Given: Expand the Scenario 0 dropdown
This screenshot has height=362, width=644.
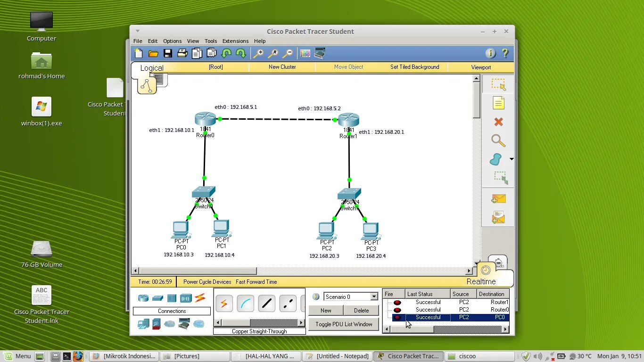Looking at the screenshot, I should [374, 296].
